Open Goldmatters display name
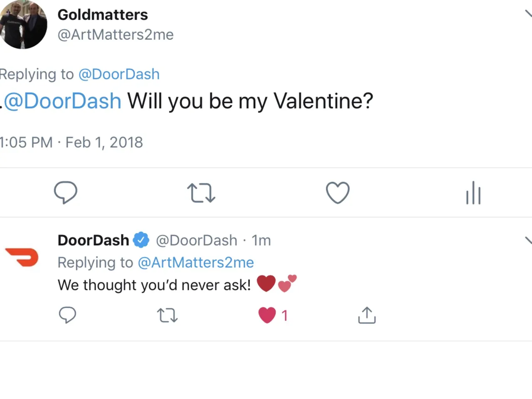532x399 pixels. point(103,15)
